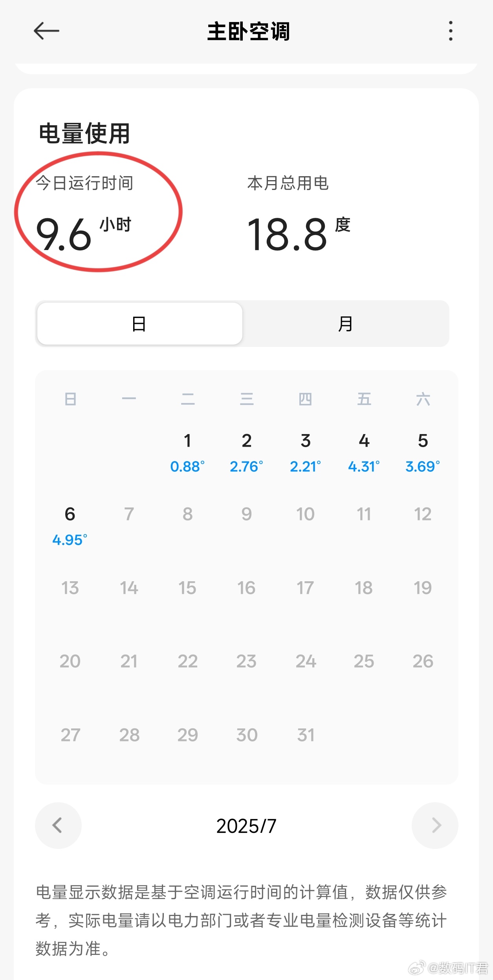Image resolution: width=493 pixels, height=980 pixels.
Task: Switch to the 月 (month) view tab
Action: 345,324
